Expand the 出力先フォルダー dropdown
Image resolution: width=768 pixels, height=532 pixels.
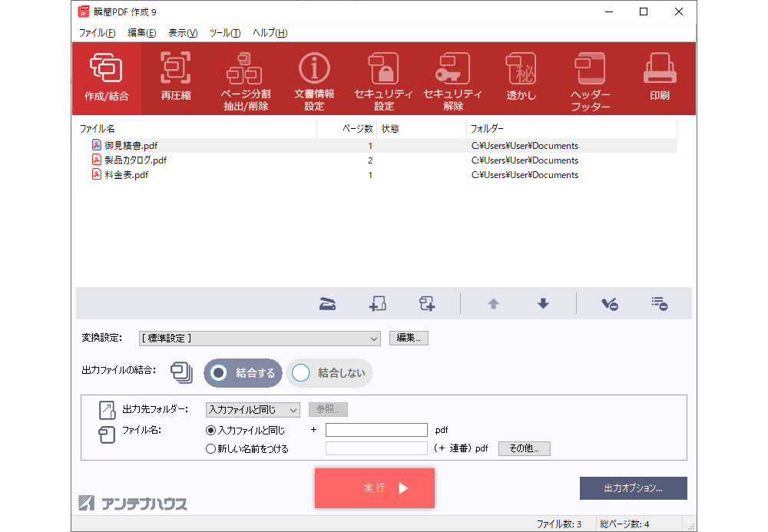(x=253, y=410)
